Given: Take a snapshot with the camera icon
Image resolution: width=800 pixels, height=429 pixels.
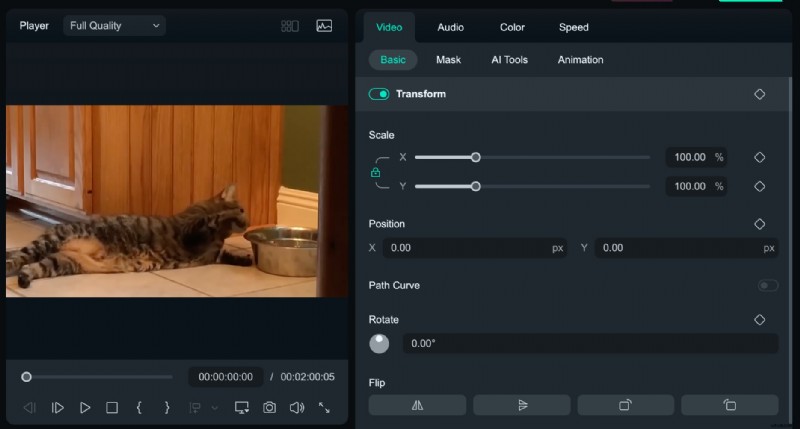Looking at the screenshot, I should point(269,408).
